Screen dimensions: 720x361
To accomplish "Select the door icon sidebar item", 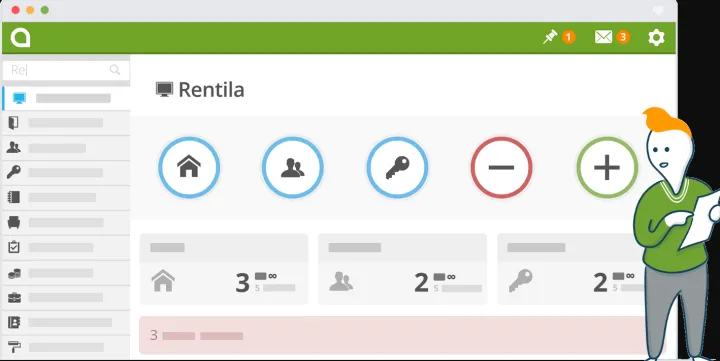I will (66, 123).
